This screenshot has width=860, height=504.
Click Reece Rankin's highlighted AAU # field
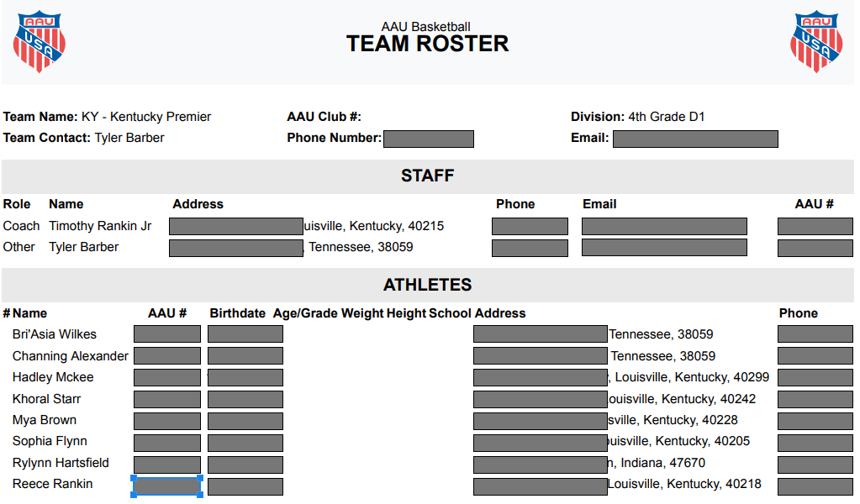(166, 485)
